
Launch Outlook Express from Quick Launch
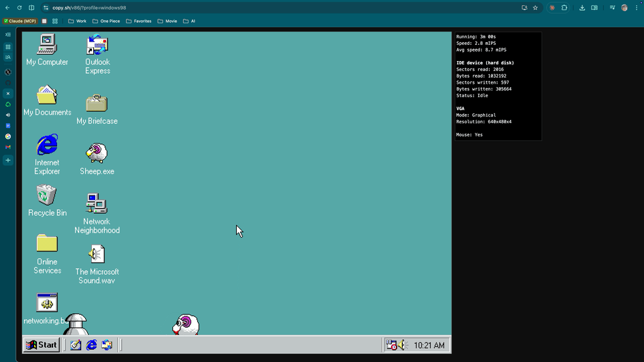click(107, 345)
